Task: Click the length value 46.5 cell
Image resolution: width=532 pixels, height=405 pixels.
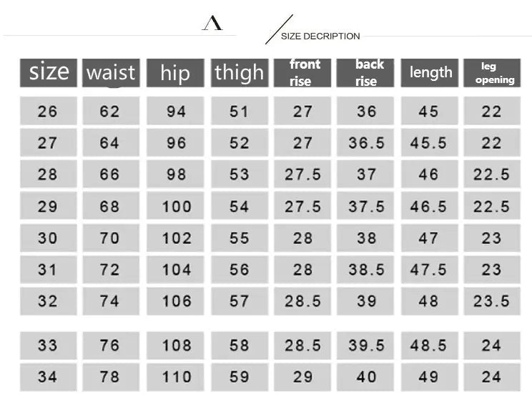Action: coord(429,207)
